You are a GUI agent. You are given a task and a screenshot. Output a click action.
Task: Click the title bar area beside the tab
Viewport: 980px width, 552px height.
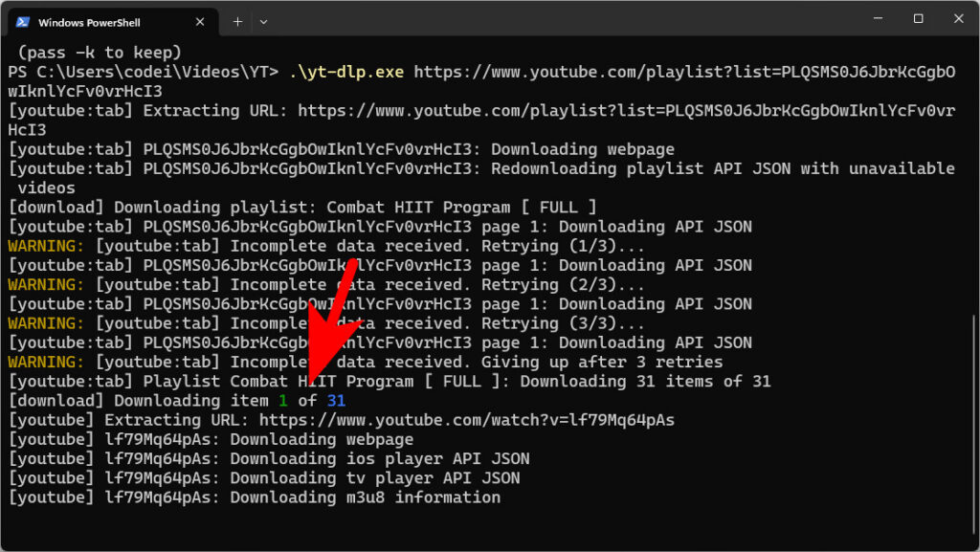574,19
